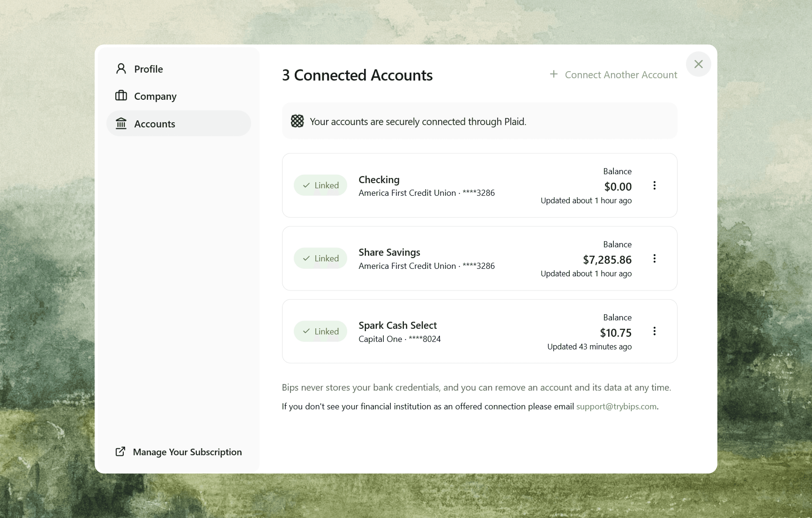This screenshot has height=518, width=812.
Task: Click the external link icon for subscription
Action: (120, 451)
